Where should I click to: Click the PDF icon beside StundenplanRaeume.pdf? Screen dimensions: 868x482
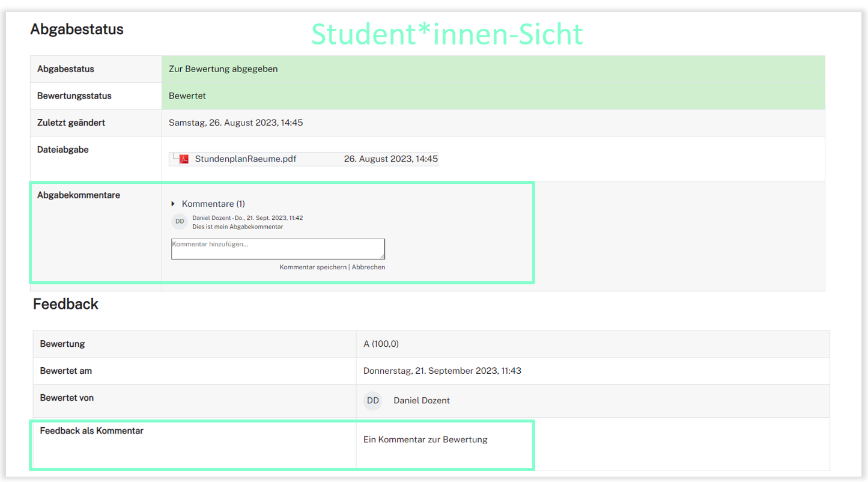[184, 159]
